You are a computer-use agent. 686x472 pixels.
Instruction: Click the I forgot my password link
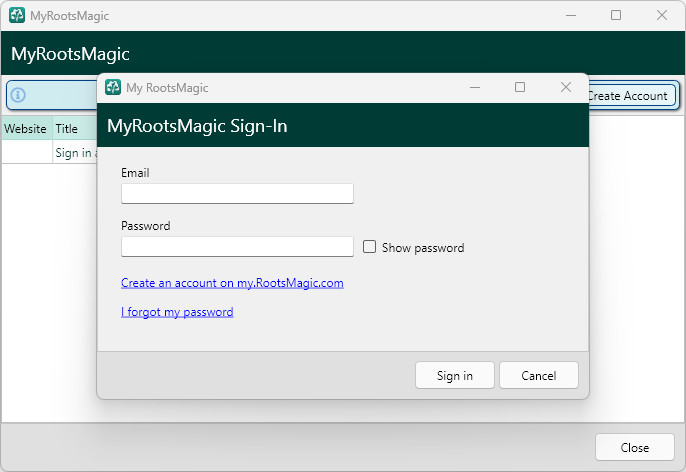tap(177, 312)
